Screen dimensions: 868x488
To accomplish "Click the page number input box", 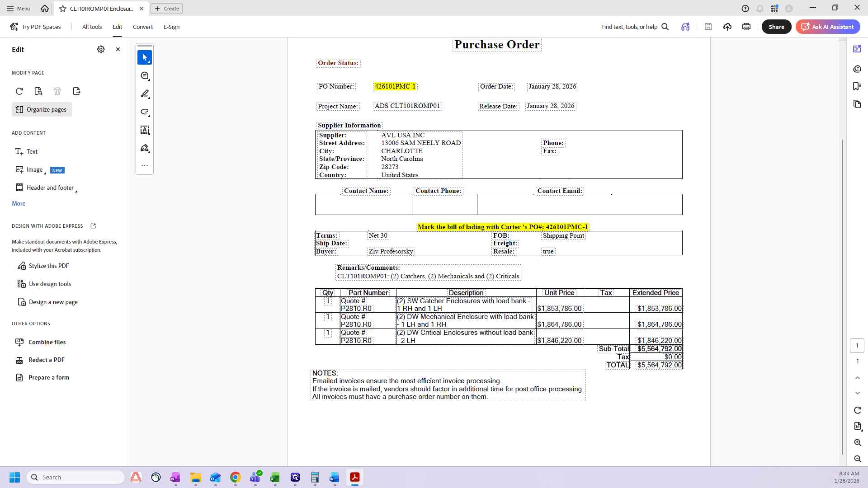I will tap(857, 346).
